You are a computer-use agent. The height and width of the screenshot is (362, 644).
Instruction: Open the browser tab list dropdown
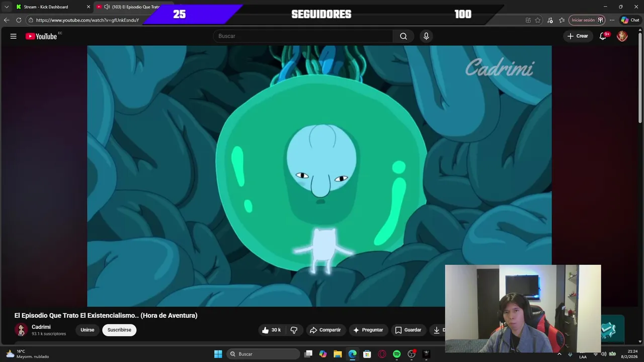pyautogui.click(x=7, y=7)
